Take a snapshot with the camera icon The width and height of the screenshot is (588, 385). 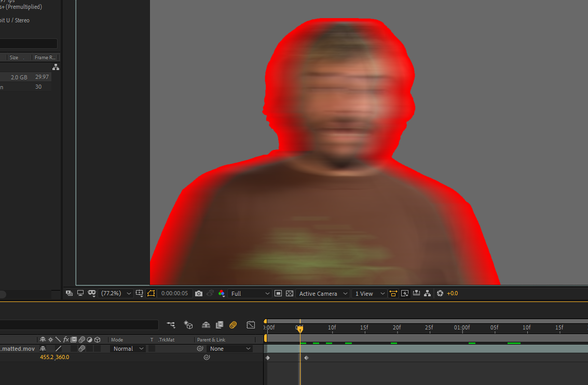pyautogui.click(x=198, y=294)
